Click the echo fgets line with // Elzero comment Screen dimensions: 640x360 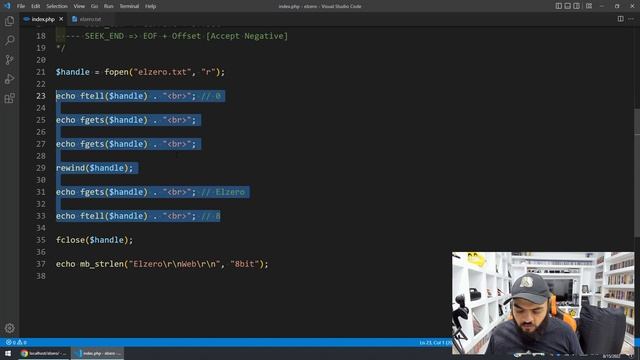151,192
